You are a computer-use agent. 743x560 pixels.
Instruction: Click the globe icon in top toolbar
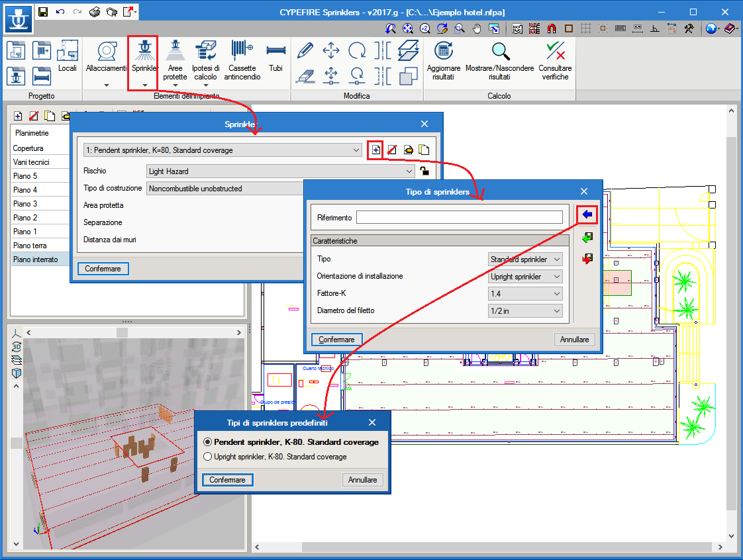pos(711,28)
